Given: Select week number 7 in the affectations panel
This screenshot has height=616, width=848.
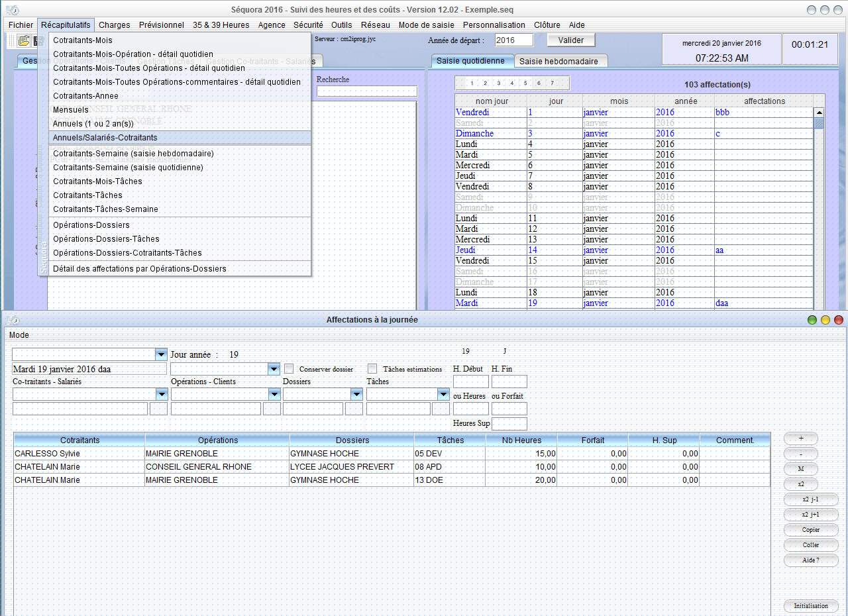Looking at the screenshot, I should 553,83.
